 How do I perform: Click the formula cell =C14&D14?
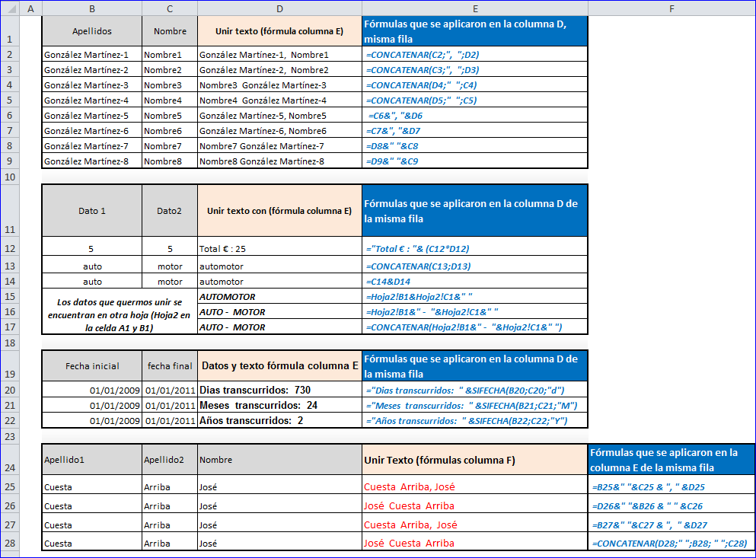point(475,282)
